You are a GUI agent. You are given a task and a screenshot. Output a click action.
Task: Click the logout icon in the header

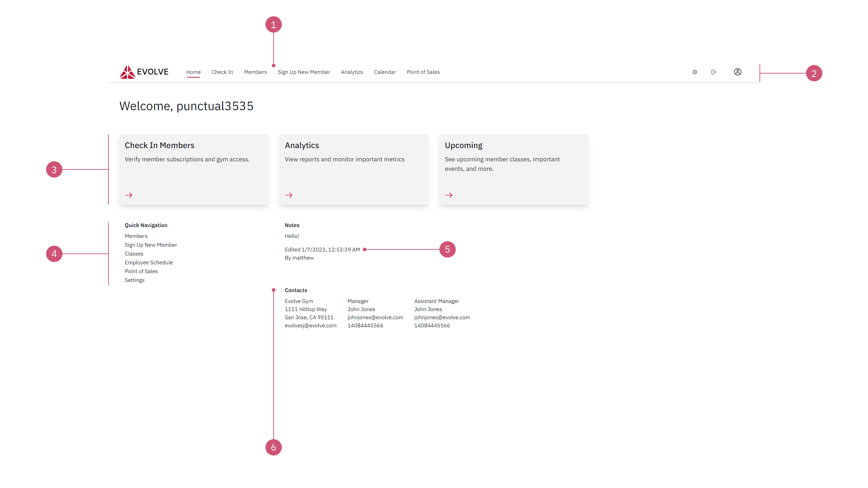coord(714,72)
